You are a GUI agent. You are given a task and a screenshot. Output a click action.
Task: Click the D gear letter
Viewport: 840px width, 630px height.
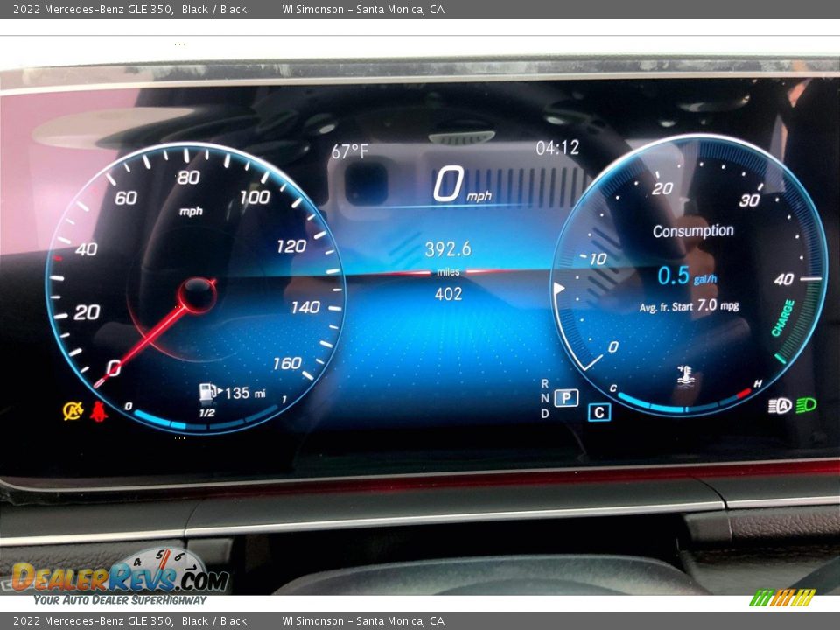pyautogui.click(x=545, y=414)
